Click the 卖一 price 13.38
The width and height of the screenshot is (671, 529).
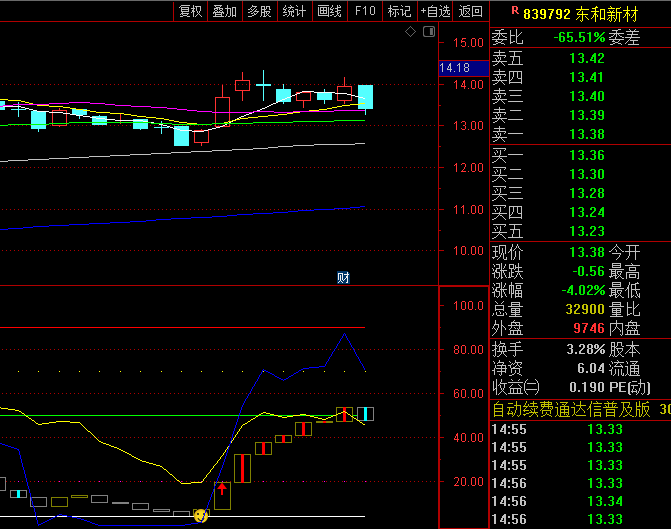click(587, 134)
